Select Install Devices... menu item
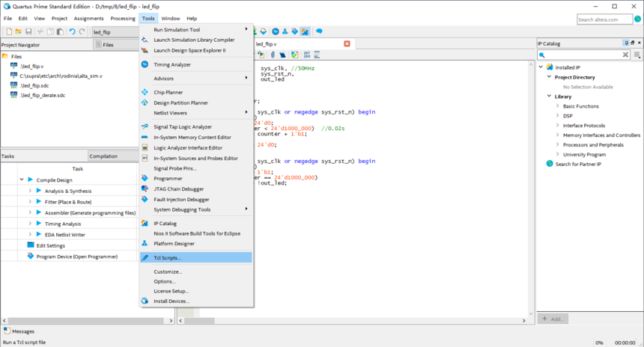 coord(196,301)
